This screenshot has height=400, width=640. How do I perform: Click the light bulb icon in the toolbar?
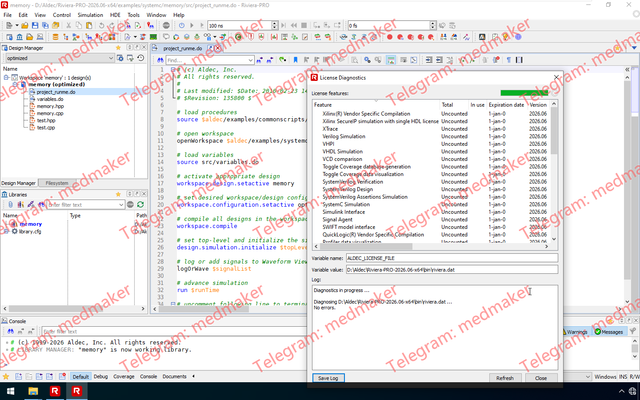pos(506,37)
